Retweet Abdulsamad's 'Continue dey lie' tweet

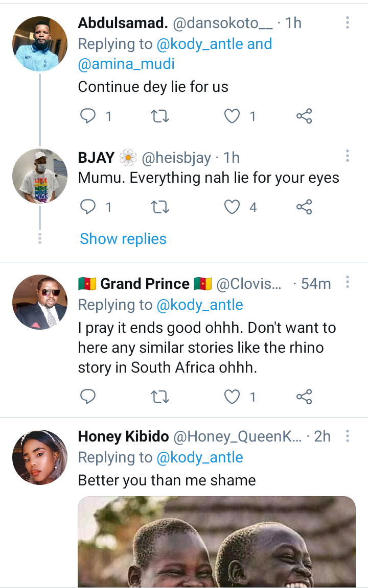point(160,116)
